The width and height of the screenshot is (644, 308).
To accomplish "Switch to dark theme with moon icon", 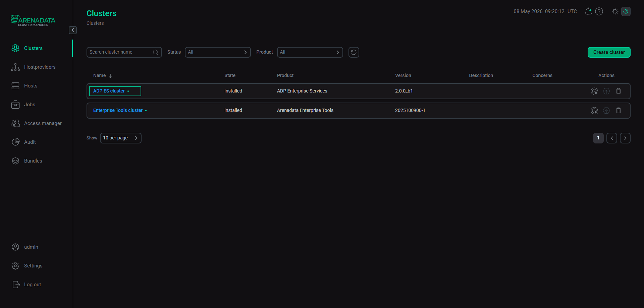I will tap(626, 11).
